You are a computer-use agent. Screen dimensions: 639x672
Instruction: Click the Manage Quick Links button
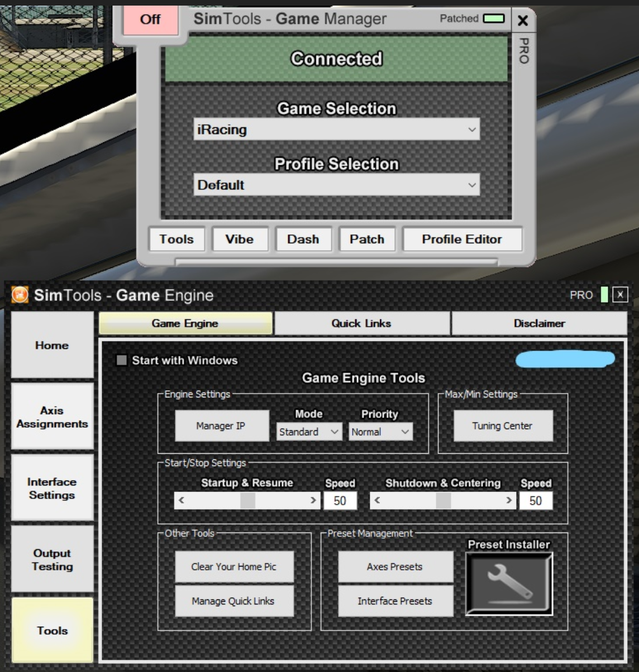pyautogui.click(x=234, y=601)
